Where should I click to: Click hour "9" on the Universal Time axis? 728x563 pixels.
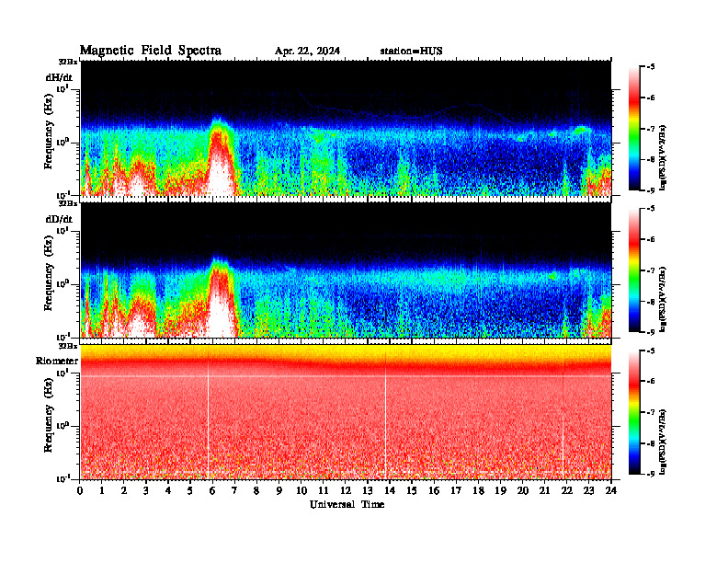(x=279, y=490)
